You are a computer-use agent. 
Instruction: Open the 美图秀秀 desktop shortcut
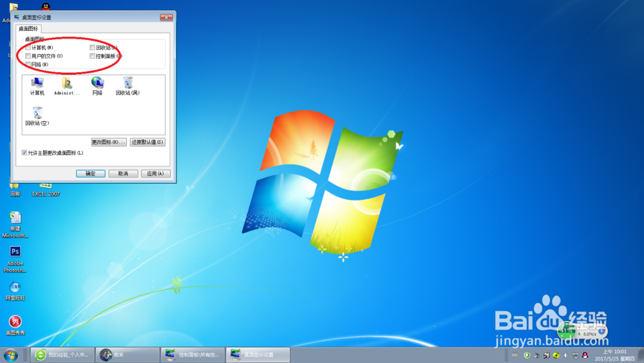pos(15,325)
